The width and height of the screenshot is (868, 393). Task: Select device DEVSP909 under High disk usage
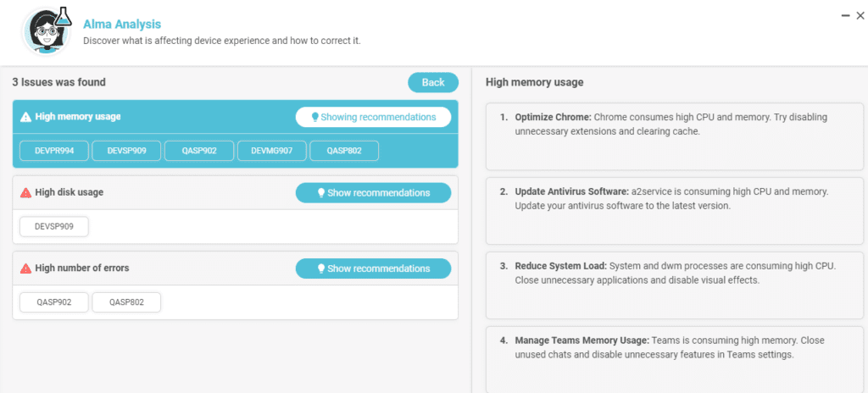coord(54,226)
